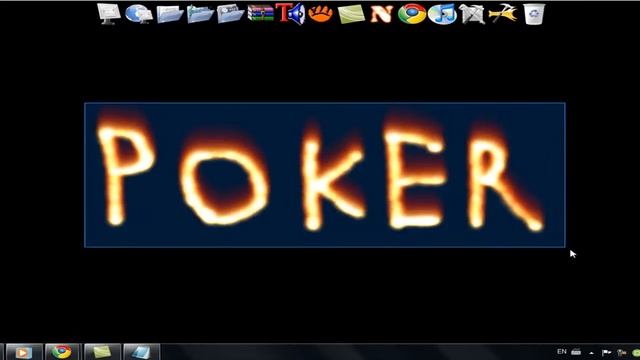Viewport: 640px width, 360px height.
Task: Open blue window app in taskbar
Action: point(141,352)
